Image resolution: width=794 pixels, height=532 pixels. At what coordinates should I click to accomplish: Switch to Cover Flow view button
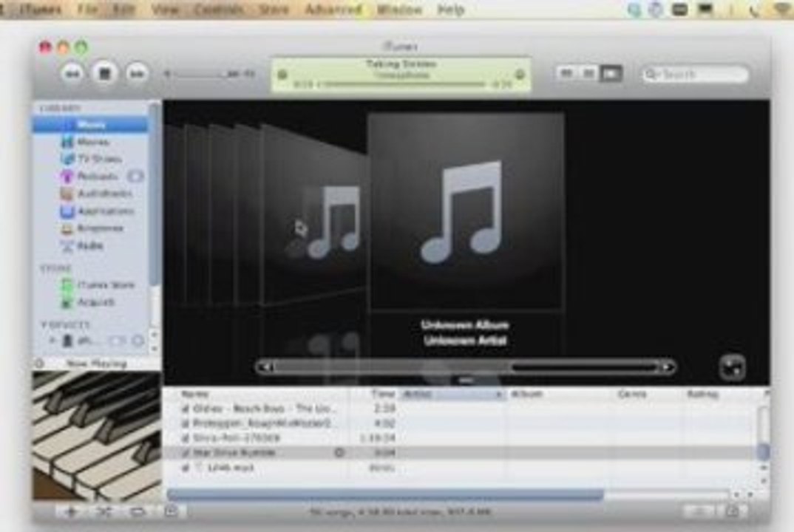[x=611, y=74]
